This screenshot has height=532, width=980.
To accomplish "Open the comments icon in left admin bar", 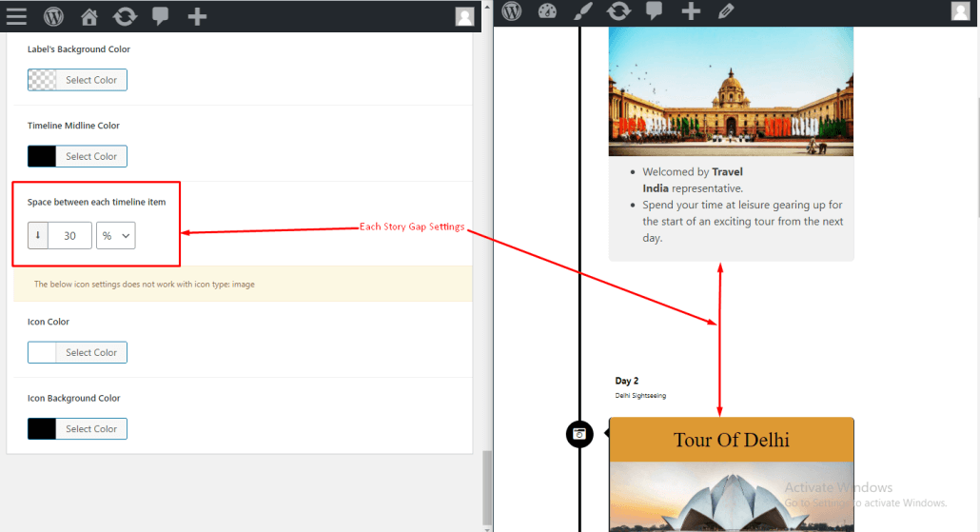I will [161, 16].
